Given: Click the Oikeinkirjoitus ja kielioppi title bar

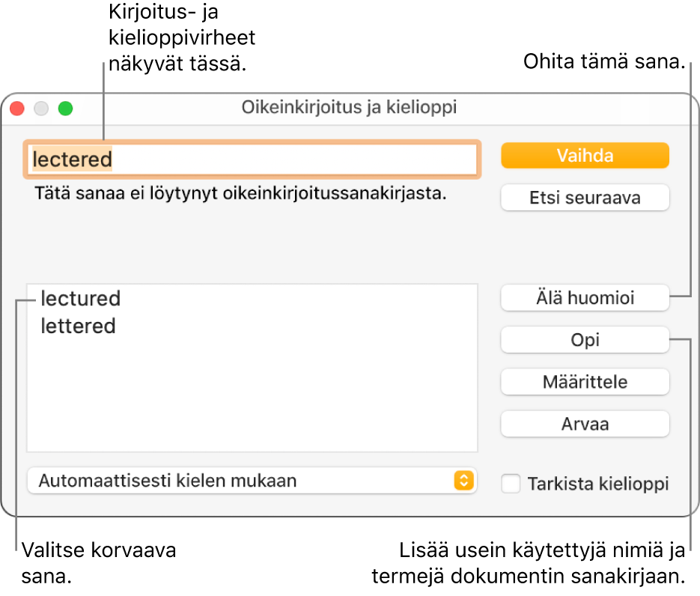Looking at the screenshot, I should (x=349, y=108).
